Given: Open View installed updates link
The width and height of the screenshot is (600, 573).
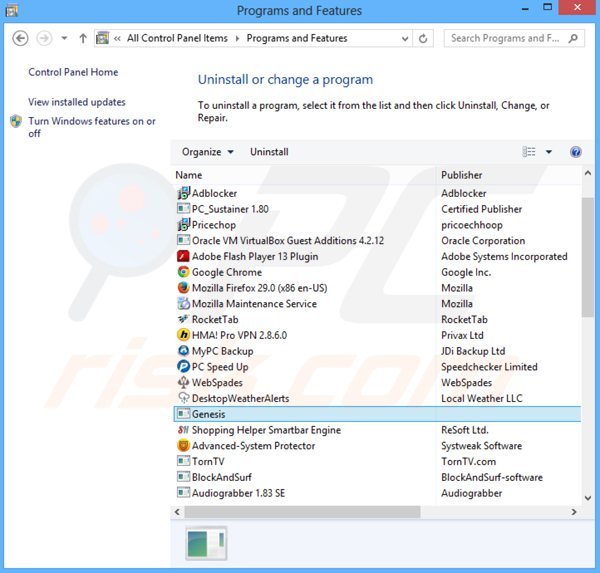Looking at the screenshot, I should tap(77, 102).
